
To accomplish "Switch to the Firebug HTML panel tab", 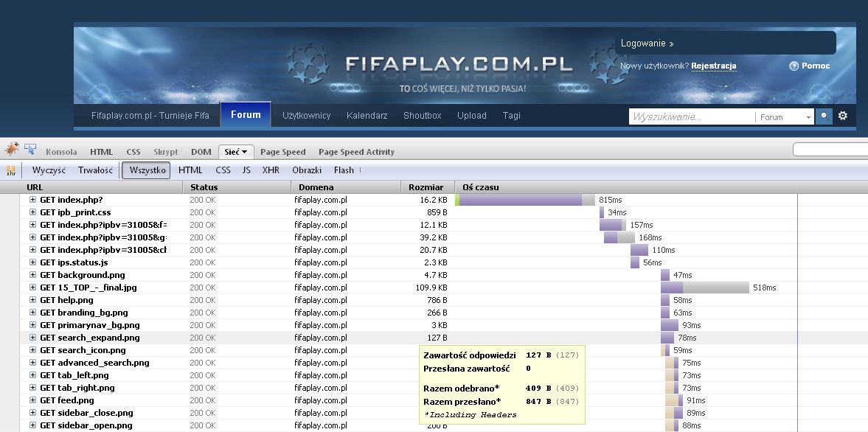I will pos(101,152).
